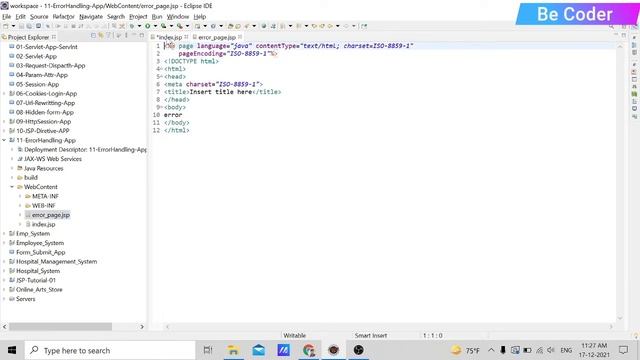The width and height of the screenshot is (640, 360).
Task: Collapse the 11-ErrorHandling-App project node
Action: [4, 140]
